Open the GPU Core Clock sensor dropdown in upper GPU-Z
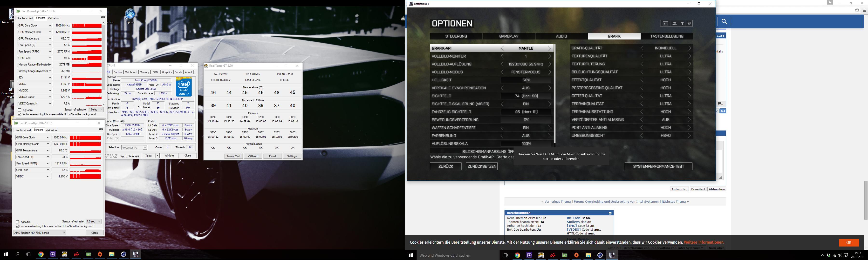Viewport: 868px width, 260px height. tap(50, 26)
